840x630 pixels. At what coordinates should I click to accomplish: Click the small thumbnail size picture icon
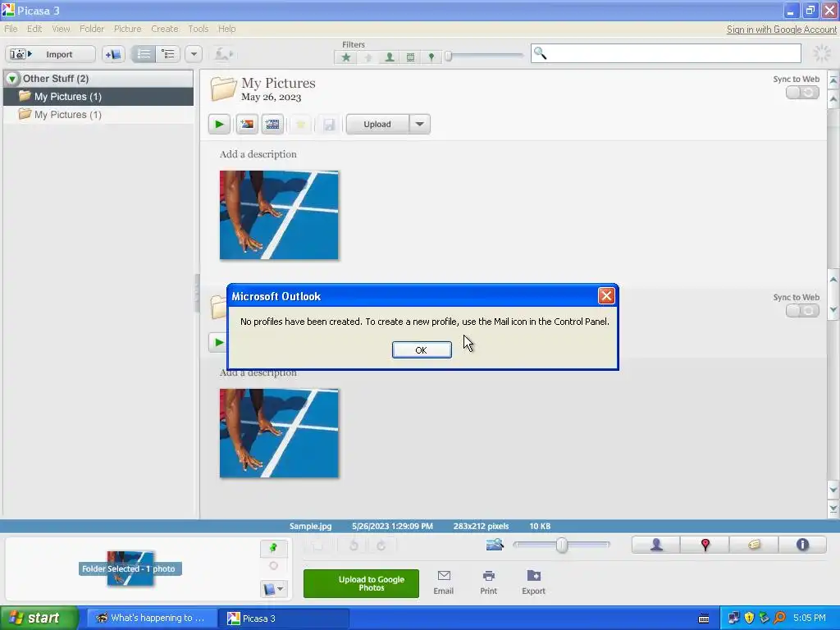pyautogui.click(x=495, y=545)
